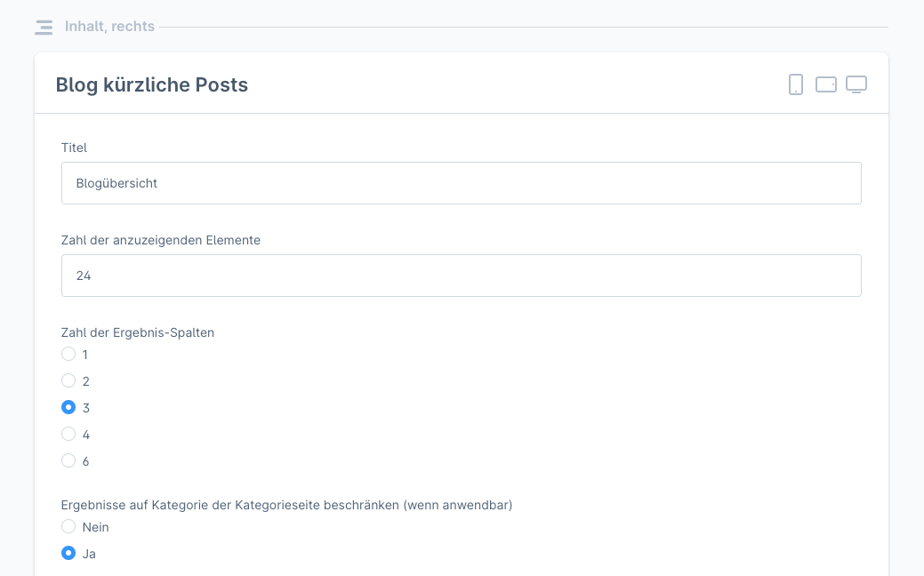The width and height of the screenshot is (924, 576).
Task: Pick 6 result columns
Action: click(68, 461)
